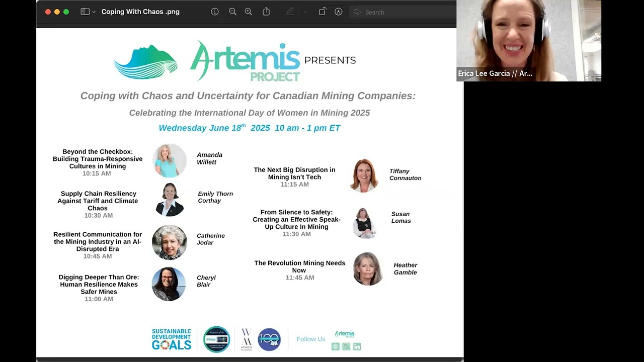The width and height of the screenshot is (644, 362).
Task: Select Heather Gamble's speaker photo
Action: [368, 269]
